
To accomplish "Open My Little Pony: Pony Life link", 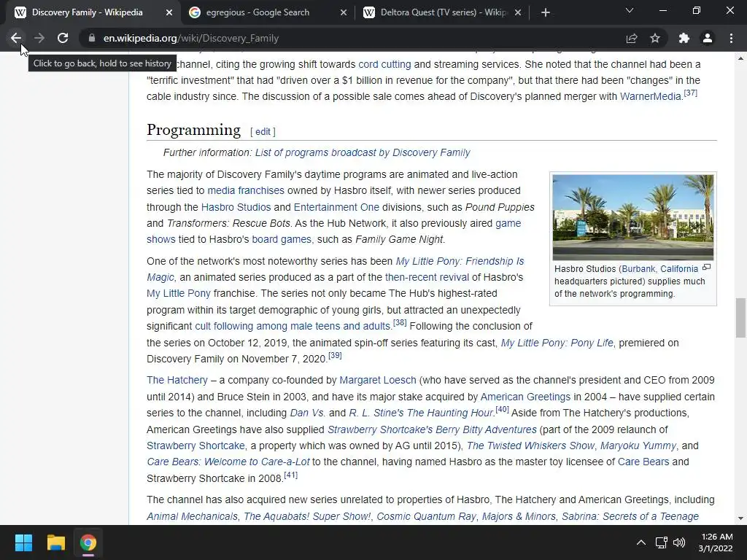I will [x=557, y=343].
